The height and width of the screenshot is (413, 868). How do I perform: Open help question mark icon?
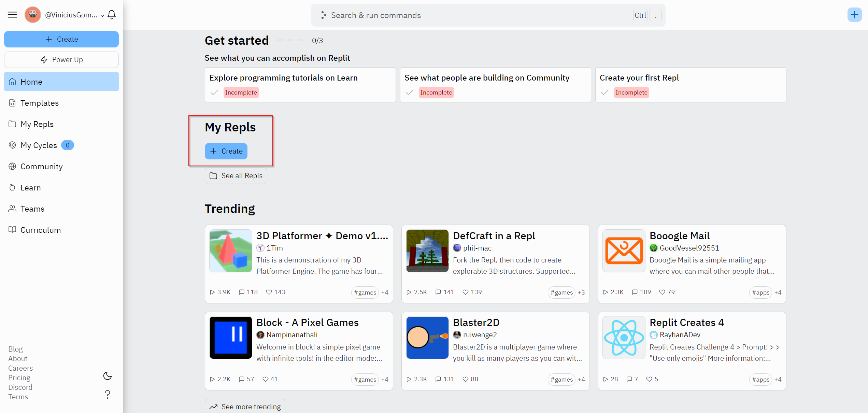pos(108,394)
